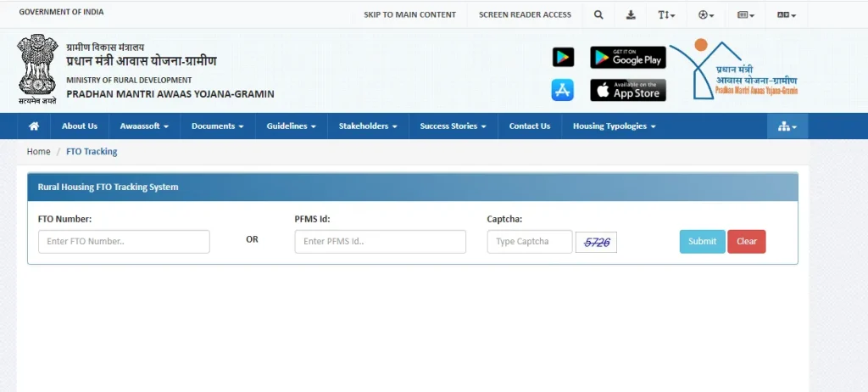868x392 pixels.
Task: Open the keyboard dropdown in the top bar
Action: pyautogui.click(x=746, y=15)
